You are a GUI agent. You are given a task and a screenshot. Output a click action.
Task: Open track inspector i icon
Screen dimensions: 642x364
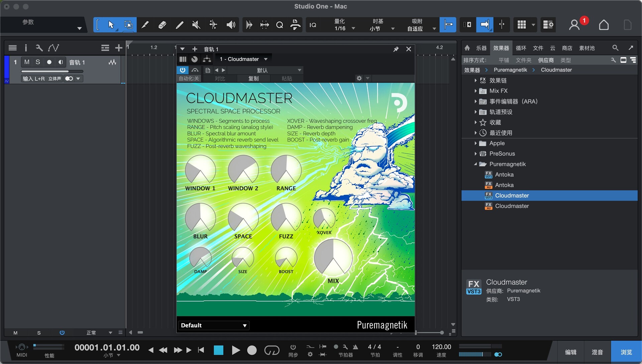point(26,48)
